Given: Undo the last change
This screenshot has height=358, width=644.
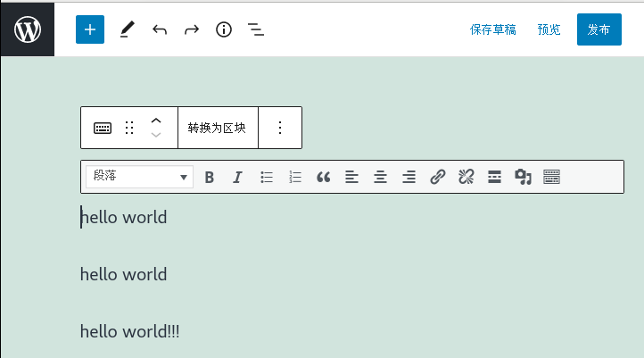Looking at the screenshot, I should (x=160, y=29).
